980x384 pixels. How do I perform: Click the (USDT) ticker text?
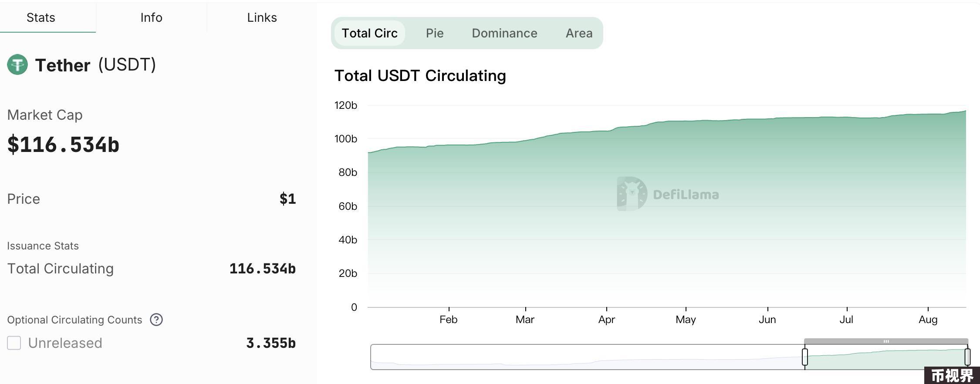pos(127,65)
